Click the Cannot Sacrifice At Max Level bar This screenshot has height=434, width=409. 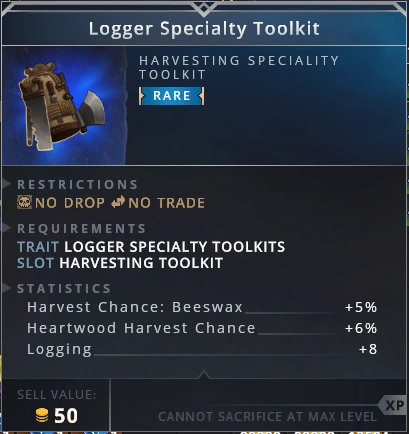click(267, 417)
